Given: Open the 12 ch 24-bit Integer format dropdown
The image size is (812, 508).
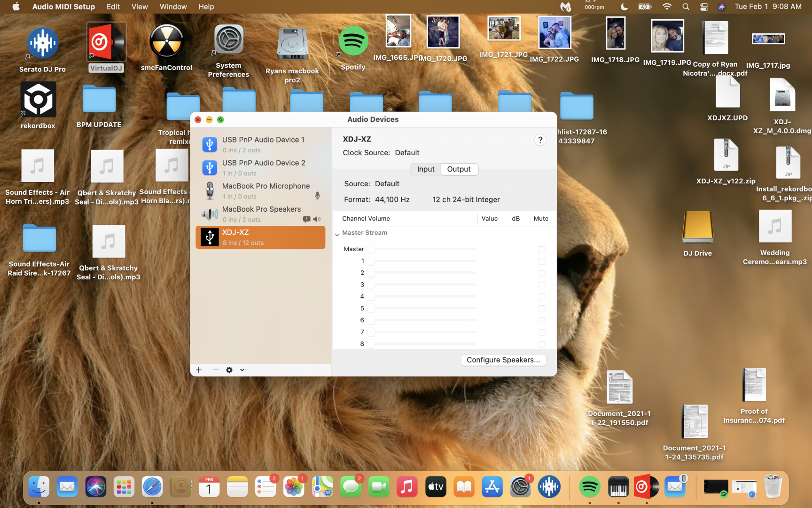Looking at the screenshot, I should (x=466, y=199).
